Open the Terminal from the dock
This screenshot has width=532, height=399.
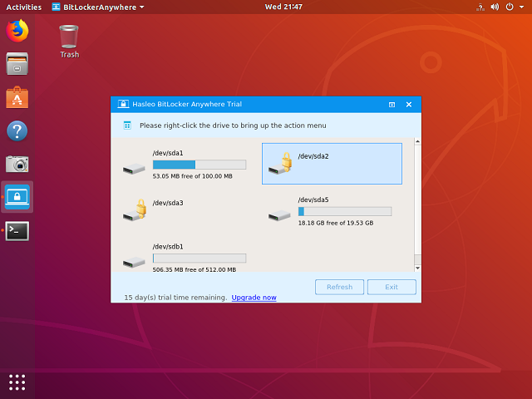17,231
